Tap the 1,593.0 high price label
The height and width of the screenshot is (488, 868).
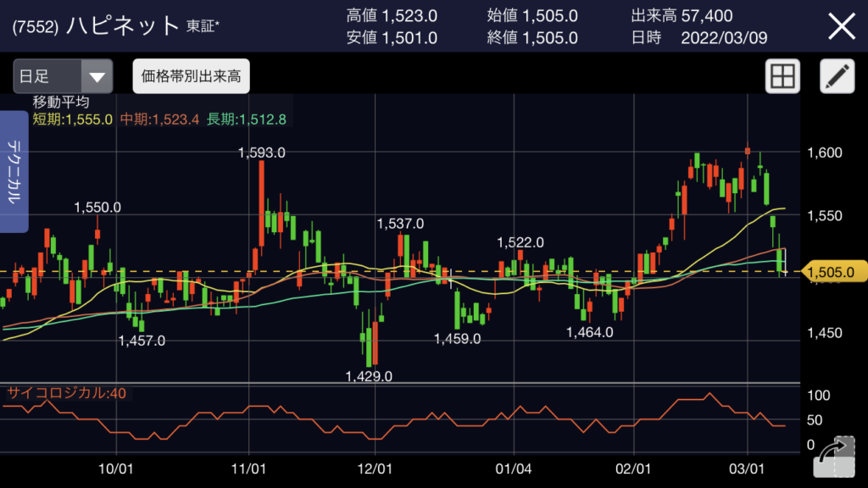[x=261, y=152]
